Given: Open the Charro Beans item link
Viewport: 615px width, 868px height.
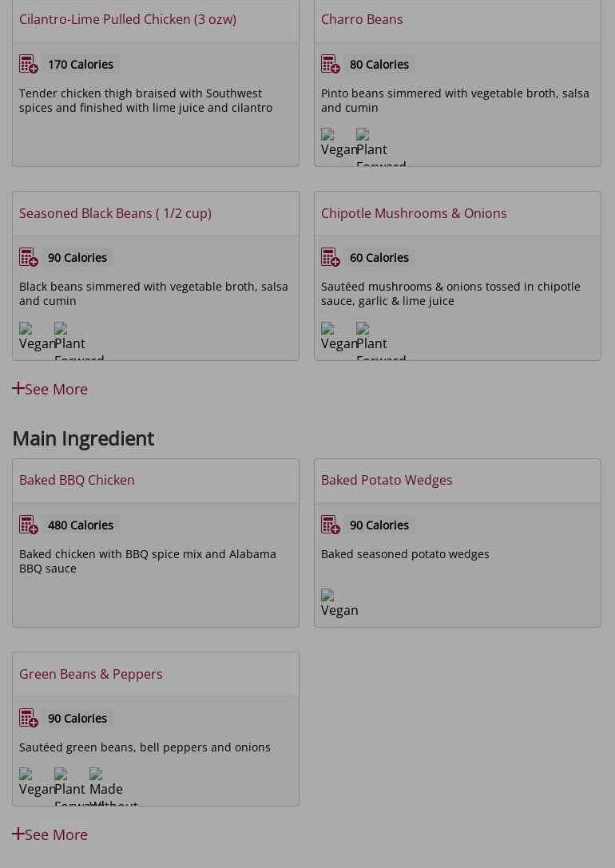Looking at the screenshot, I should 362,19.
